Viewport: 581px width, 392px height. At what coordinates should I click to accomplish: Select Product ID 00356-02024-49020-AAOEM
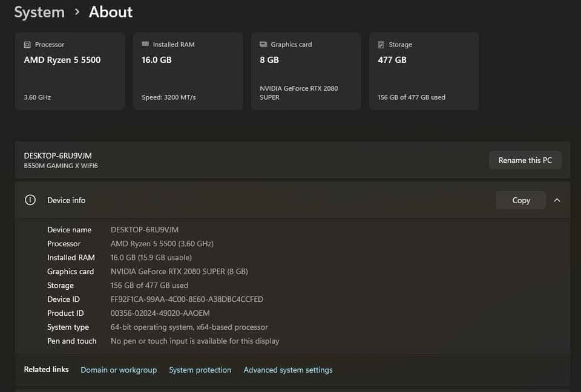point(160,313)
